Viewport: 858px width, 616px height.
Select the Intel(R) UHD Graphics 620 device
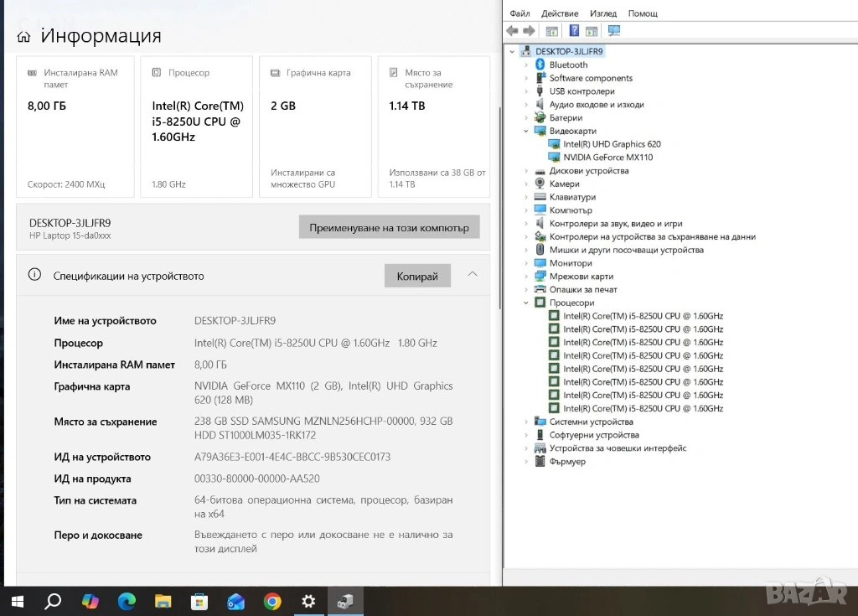click(612, 144)
